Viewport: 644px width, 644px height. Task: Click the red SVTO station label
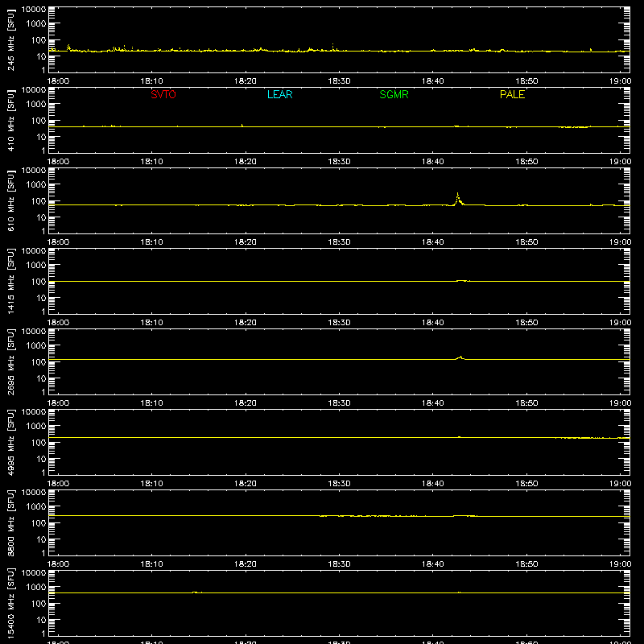(x=163, y=94)
